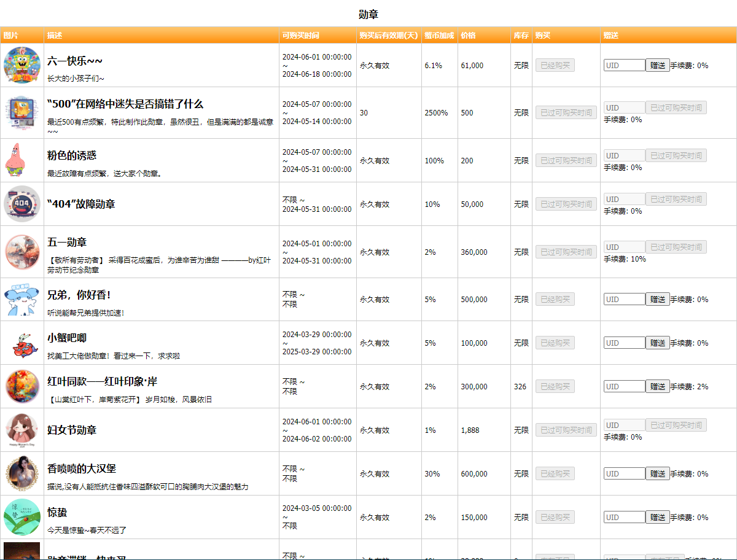Screen dimensions: 737x560
Task: Click the 已经购买 button in 小蟹吧唧 row
Action: tap(555, 343)
